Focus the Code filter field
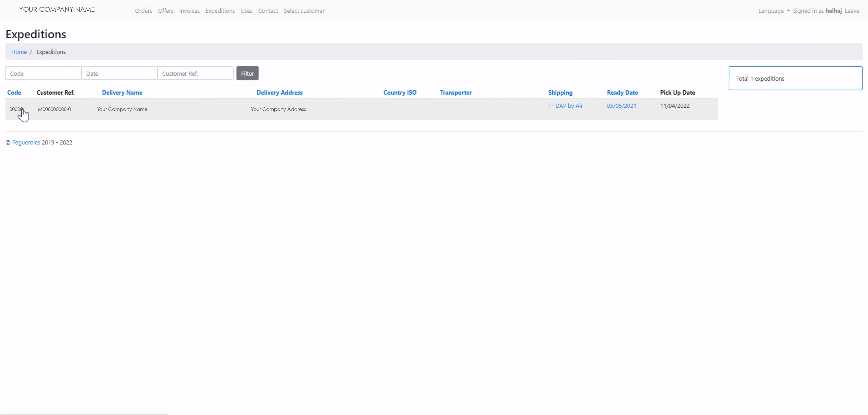Viewport: 868px width, 415px height. point(43,74)
